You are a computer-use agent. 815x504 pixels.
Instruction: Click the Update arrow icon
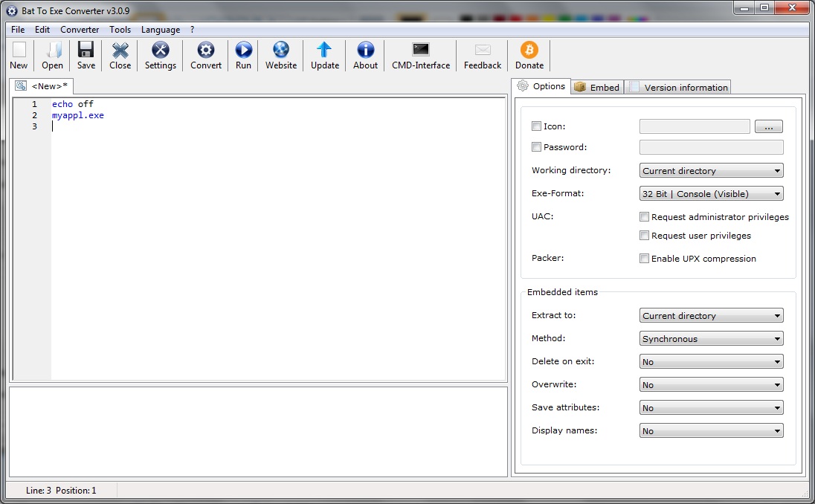click(x=324, y=51)
